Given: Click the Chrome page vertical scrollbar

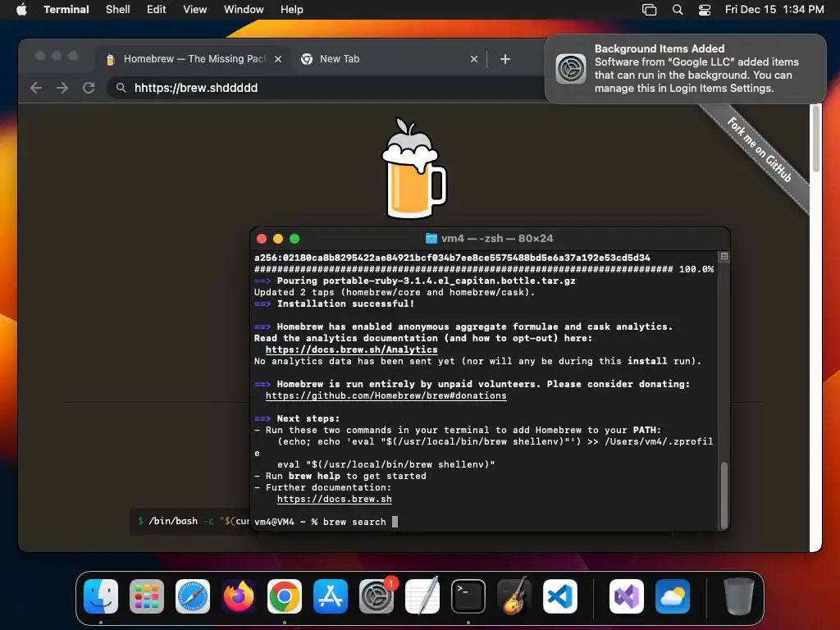Looking at the screenshot, I should point(816,139).
